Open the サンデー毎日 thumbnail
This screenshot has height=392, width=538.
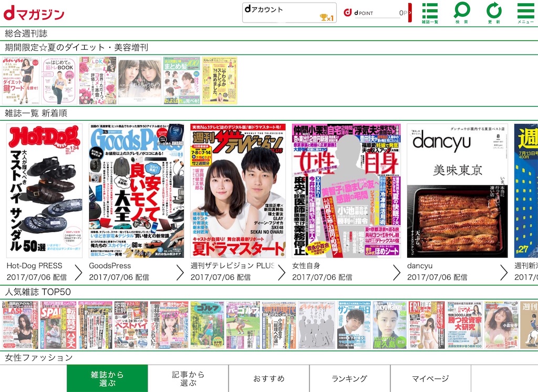pyautogui.click(x=354, y=325)
